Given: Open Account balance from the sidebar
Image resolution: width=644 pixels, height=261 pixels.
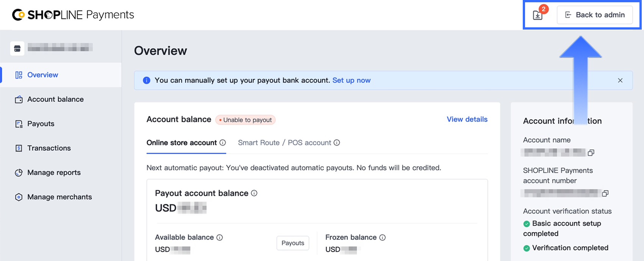Looking at the screenshot, I should pyautogui.click(x=55, y=99).
